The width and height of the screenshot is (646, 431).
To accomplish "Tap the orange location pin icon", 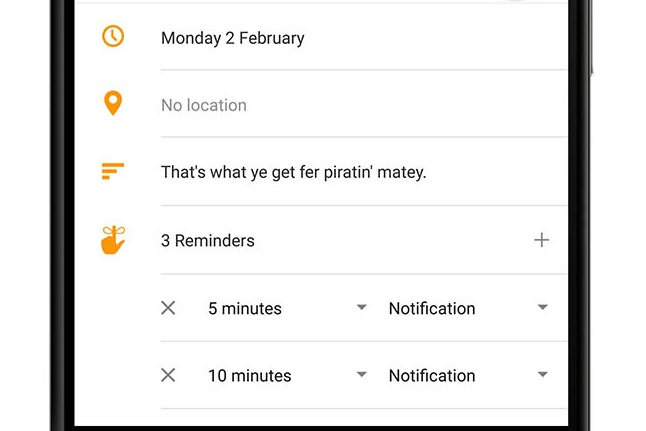I will tap(113, 103).
